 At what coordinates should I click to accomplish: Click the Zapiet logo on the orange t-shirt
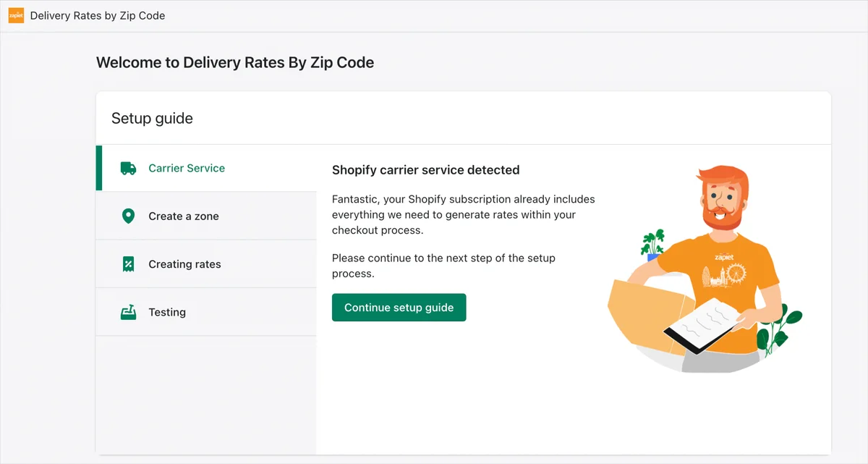[x=724, y=257]
